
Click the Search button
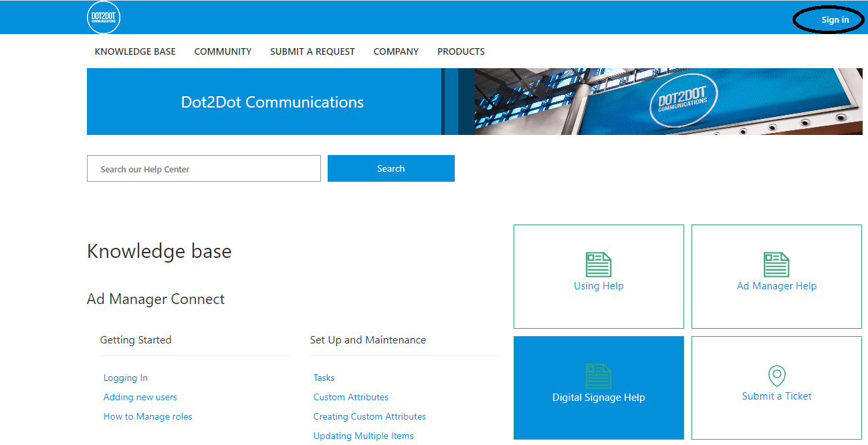391,168
